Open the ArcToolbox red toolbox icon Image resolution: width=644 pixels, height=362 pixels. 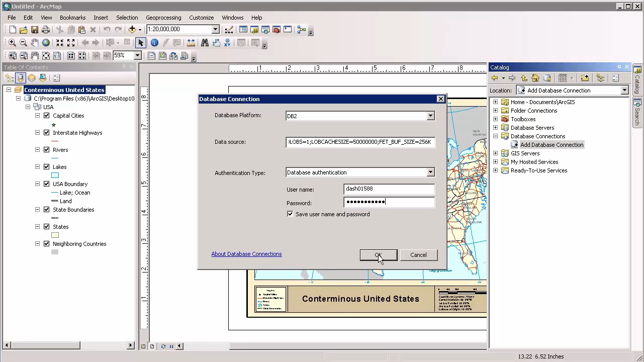coord(276,30)
